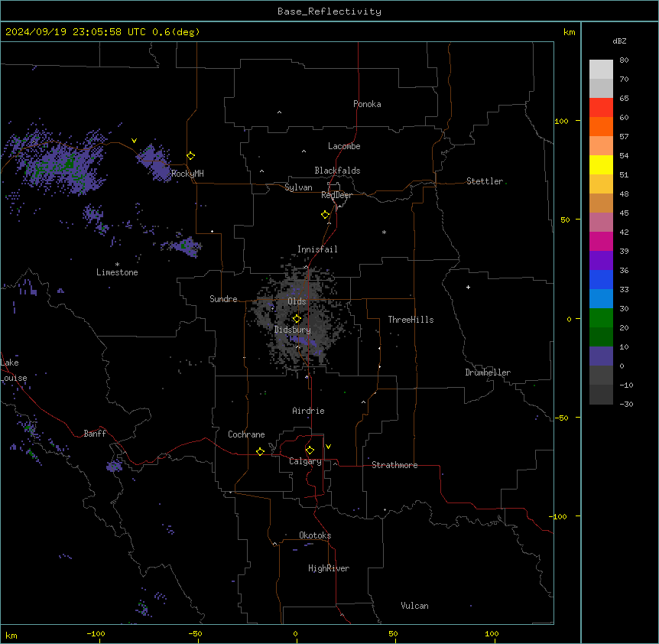Click the Stettler label
Viewport: 659px width, 644px height.
(x=485, y=181)
